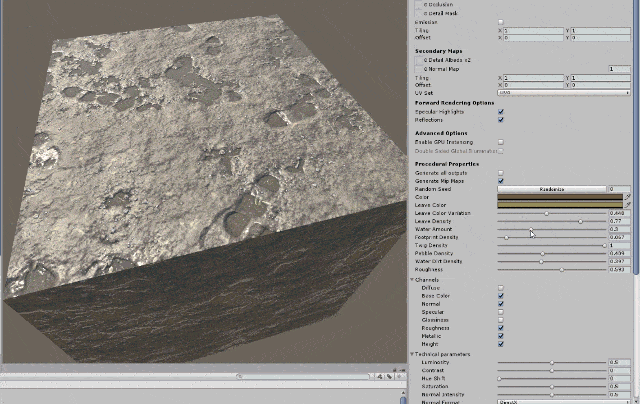Collapse the Channels section

pos(413,280)
